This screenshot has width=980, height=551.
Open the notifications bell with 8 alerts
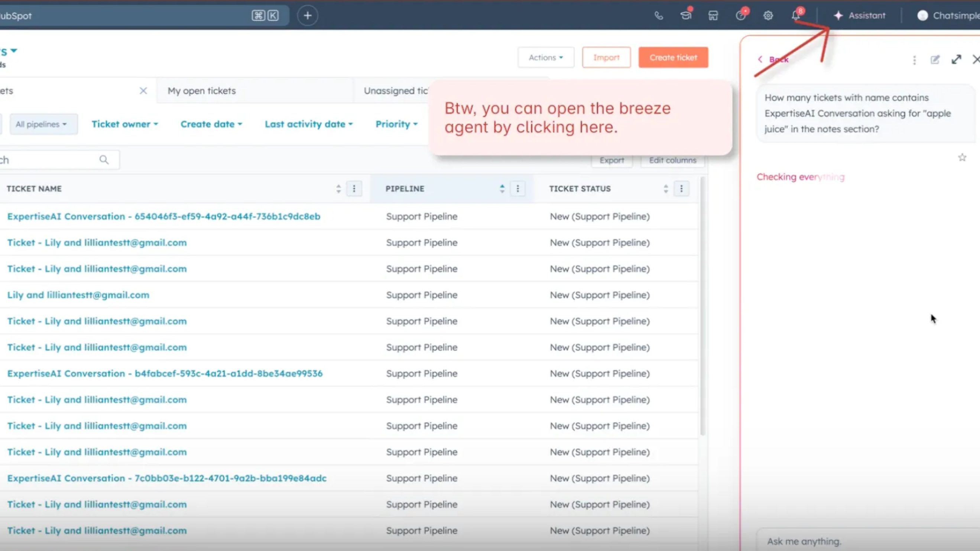point(795,16)
